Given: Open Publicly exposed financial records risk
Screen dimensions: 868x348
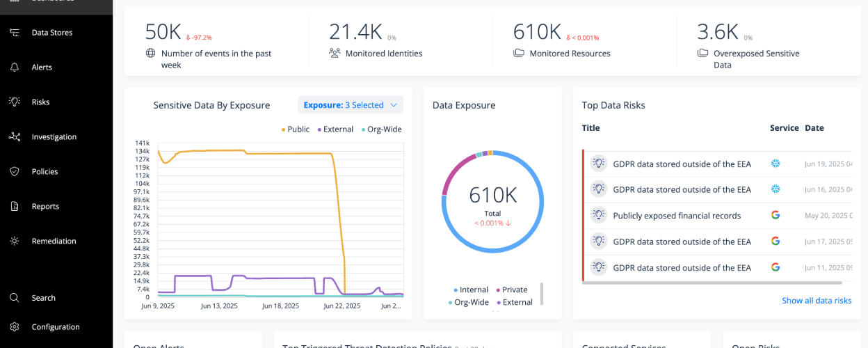Looking at the screenshot, I should 717,216.
